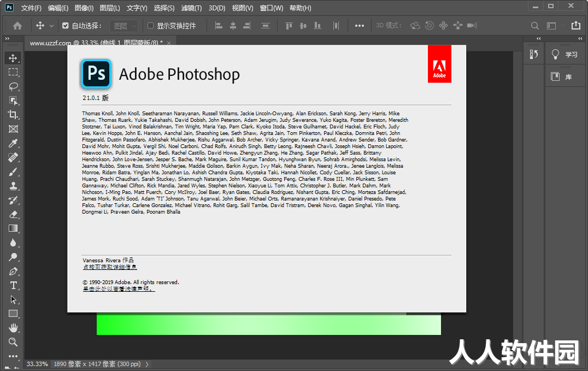The image size is (588, 371).
Task: Click the Photoshop Ps icon in title bar
Action: 9,7
